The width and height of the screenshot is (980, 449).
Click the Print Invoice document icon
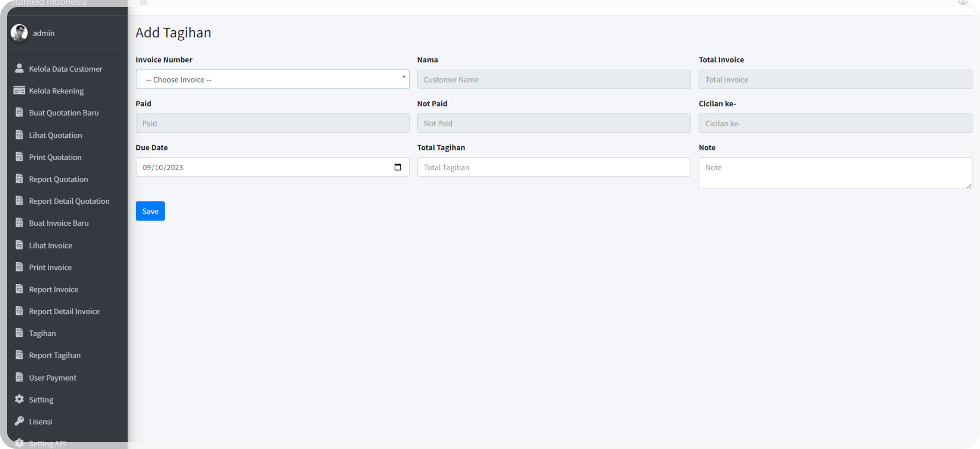tap(19, 267)
